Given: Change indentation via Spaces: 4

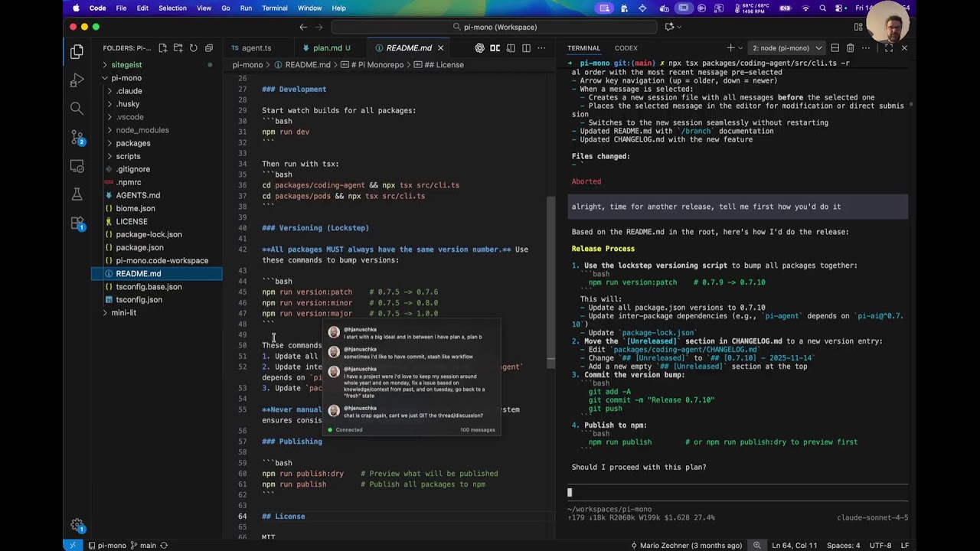Looking at the screenshot, I should point(844,546).
